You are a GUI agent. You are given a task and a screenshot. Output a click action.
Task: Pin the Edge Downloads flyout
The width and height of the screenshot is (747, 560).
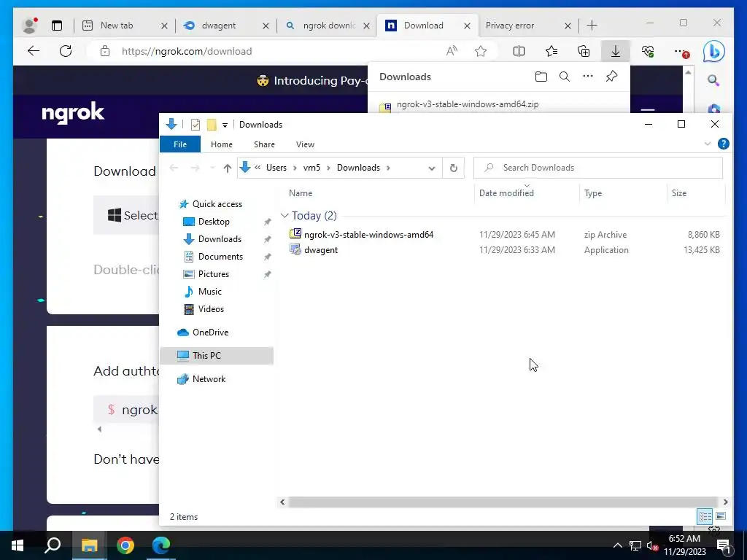[612, 76]
